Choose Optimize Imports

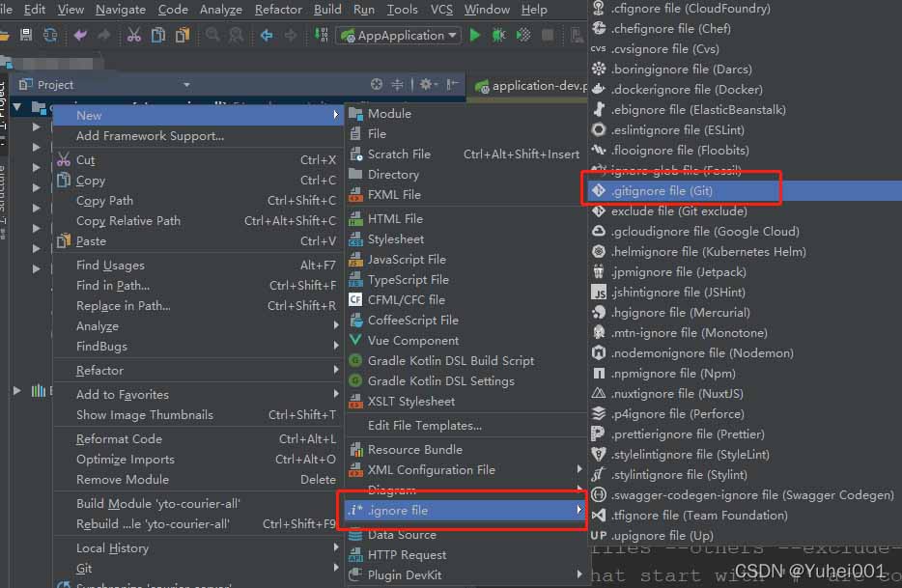pyautogui.click(x=199, y=460)
